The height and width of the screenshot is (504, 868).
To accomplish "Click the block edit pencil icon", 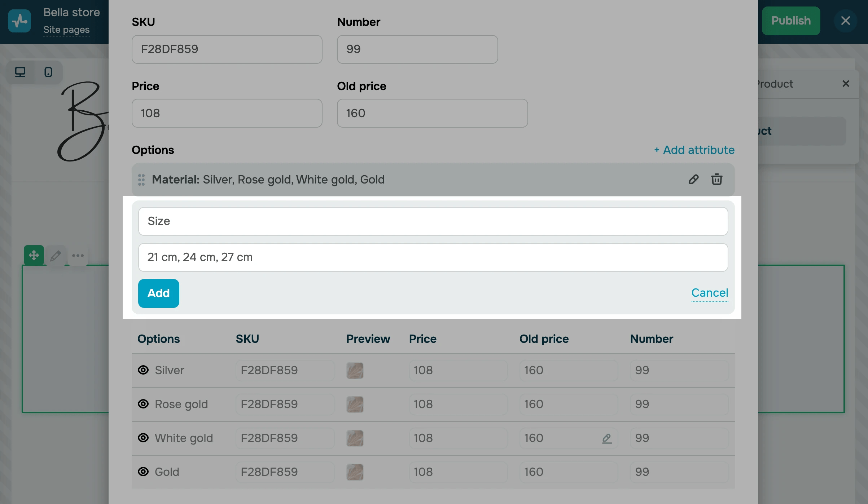I will [x=56, y=256].
